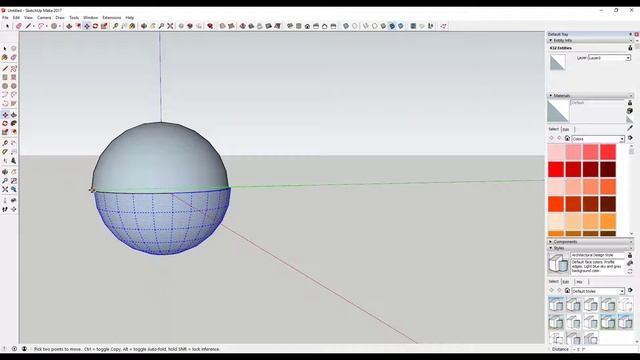The width and height of the screenshot is (640, 360).
Task: Click the Colors list scrollbar down arrow
Action: tap(631, 233)
